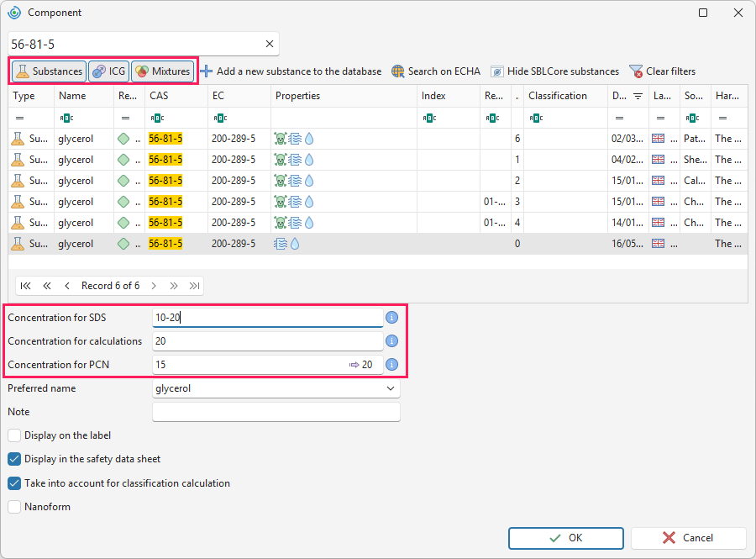Viewport: 756px width, 559px height.
Task: Toggle the ICG filter button
Action: pos(109,71)
